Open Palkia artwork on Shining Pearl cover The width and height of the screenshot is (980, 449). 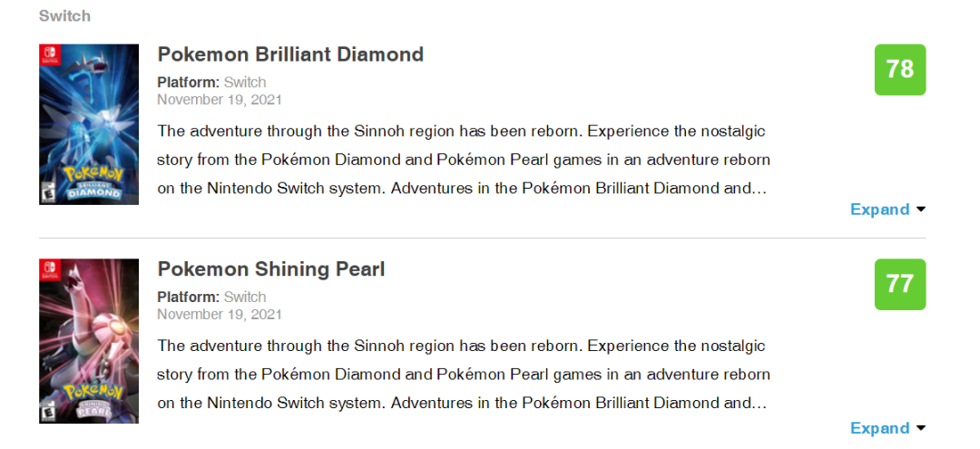coord(91,327)
